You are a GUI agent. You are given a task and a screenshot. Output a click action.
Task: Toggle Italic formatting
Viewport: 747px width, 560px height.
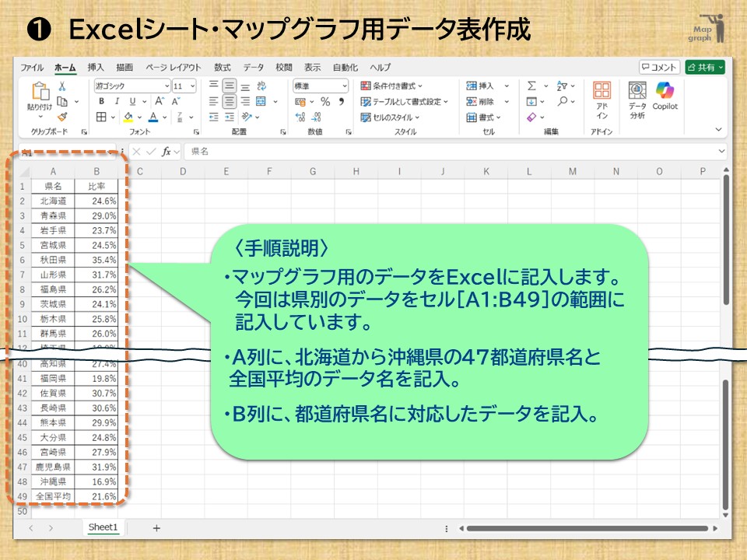(x=117, y=101)
